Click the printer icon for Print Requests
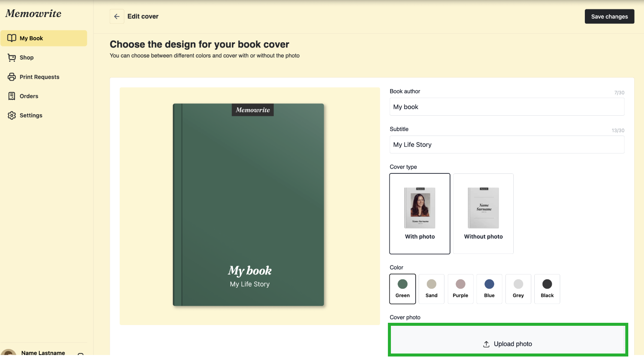 pyautogui.click(x=12, y=77)
